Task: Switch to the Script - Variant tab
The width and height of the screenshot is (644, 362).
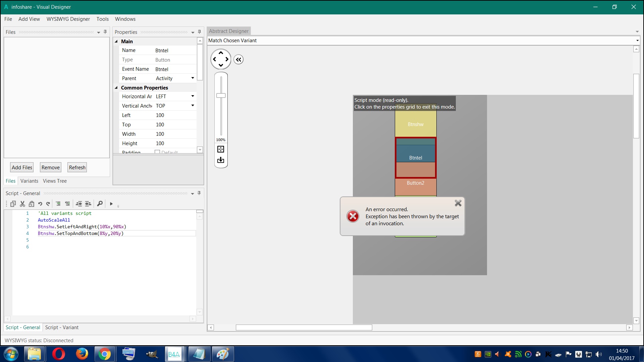Action: coord(62,327)
